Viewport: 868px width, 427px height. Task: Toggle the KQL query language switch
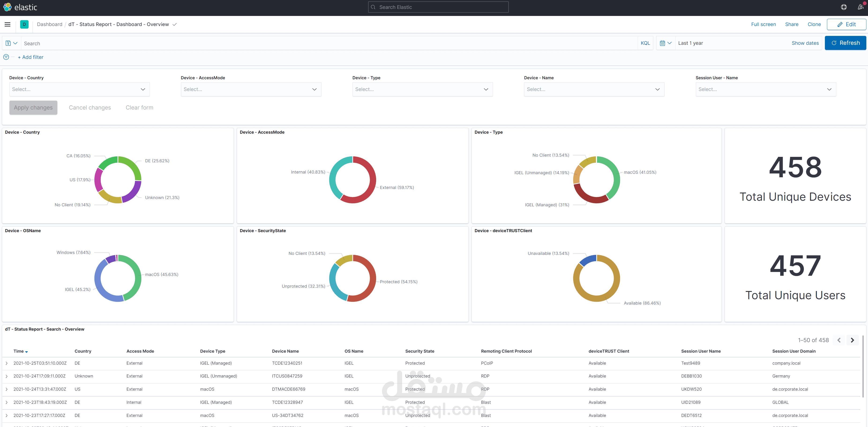[645, 43]
